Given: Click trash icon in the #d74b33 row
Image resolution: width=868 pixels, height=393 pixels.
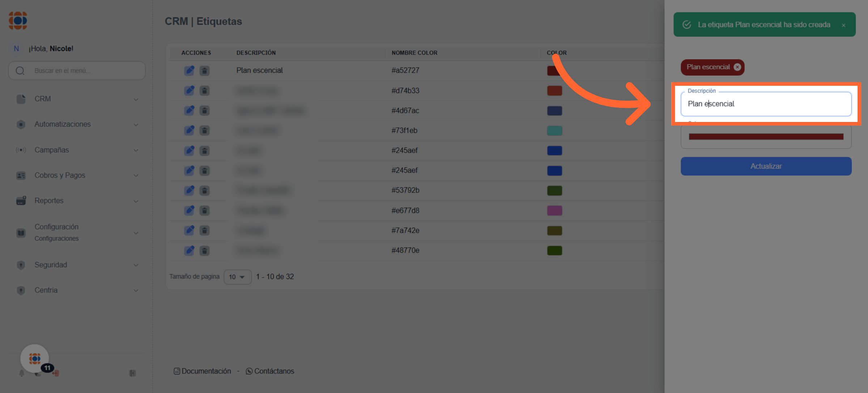Looking at the screenshot, I should click(205, 90).
